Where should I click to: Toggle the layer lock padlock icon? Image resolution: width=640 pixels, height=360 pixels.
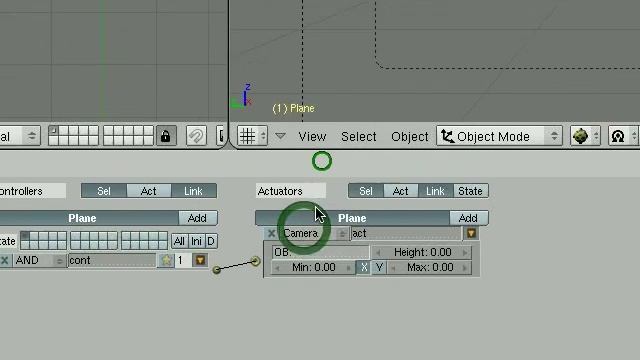click(165, 136)
